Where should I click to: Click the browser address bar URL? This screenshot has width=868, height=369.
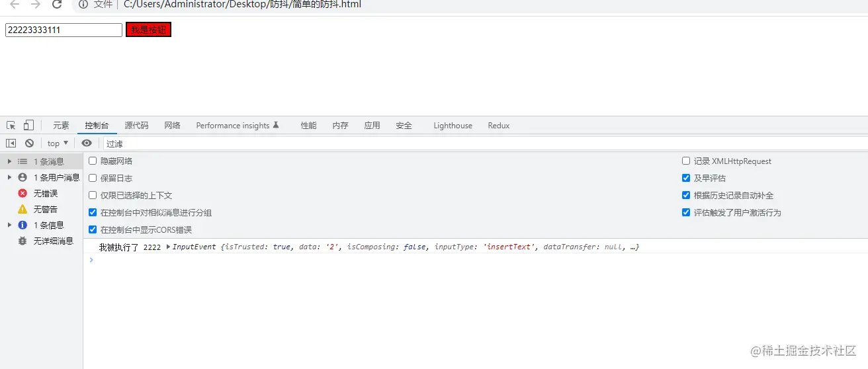click(x=242, y=5)
